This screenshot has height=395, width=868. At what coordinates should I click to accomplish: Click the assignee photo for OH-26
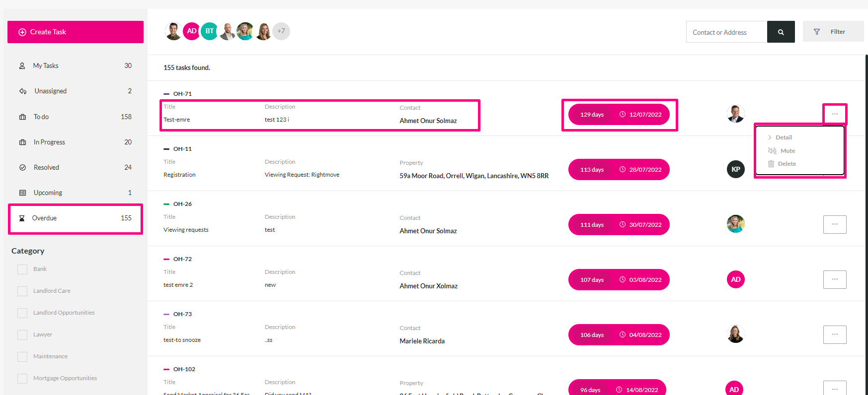pos(736,224)
